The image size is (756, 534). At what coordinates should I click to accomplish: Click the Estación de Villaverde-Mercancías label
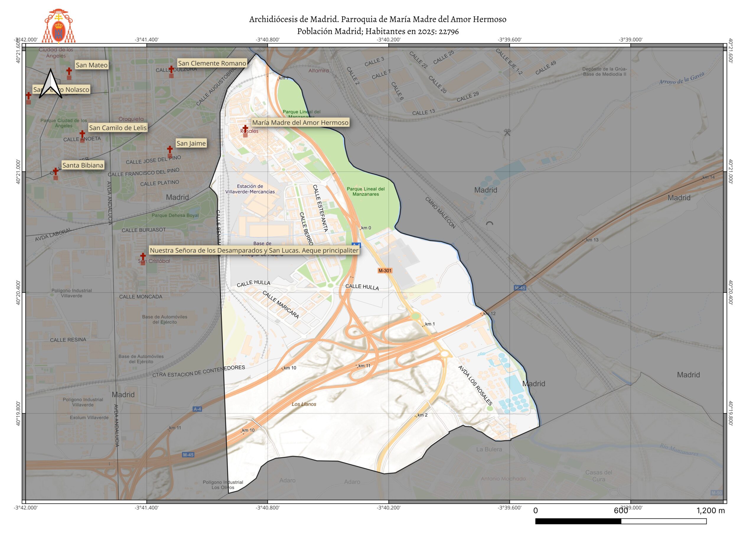(x=250, y=189)
